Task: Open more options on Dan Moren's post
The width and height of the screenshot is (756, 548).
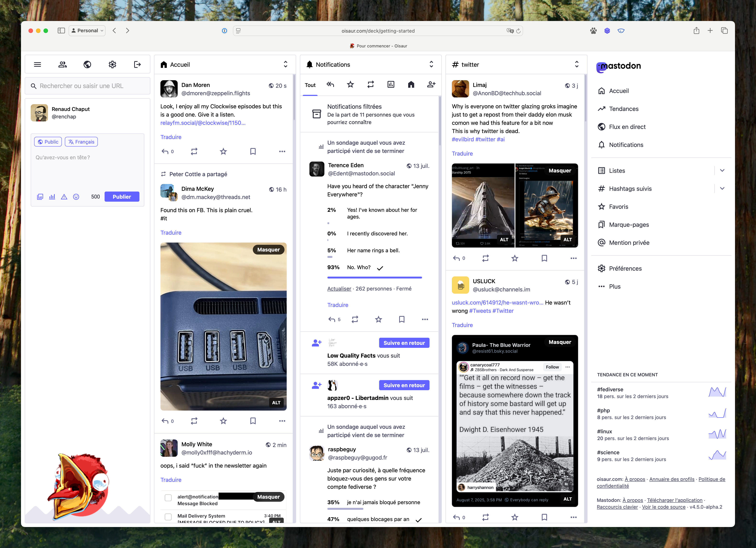Action: point(282,151)
